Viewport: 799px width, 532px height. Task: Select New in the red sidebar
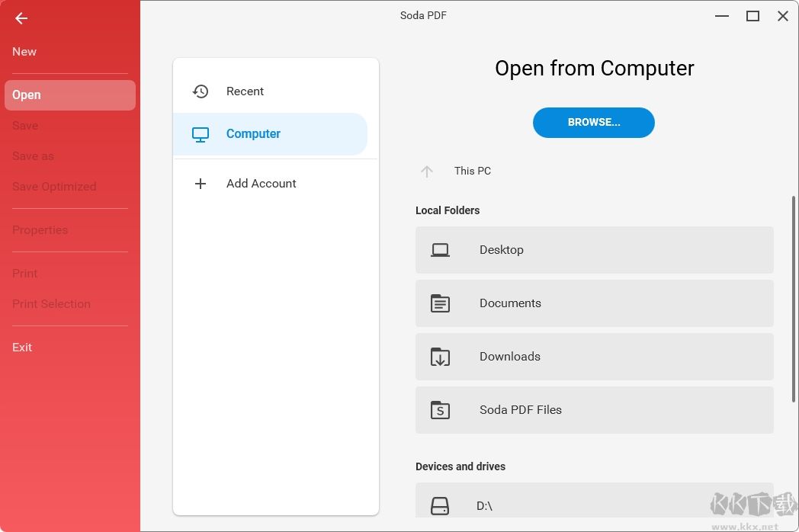point(24,52)
